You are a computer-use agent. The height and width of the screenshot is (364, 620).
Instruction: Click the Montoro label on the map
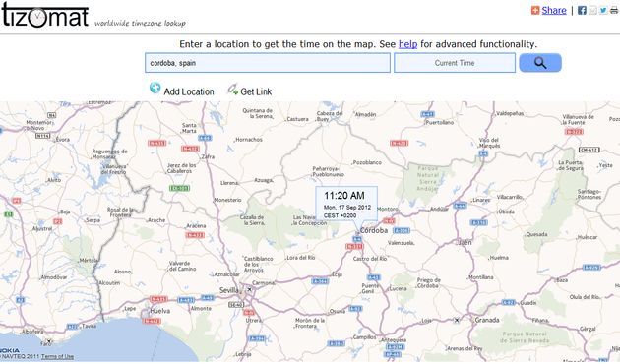pos(388,209)
